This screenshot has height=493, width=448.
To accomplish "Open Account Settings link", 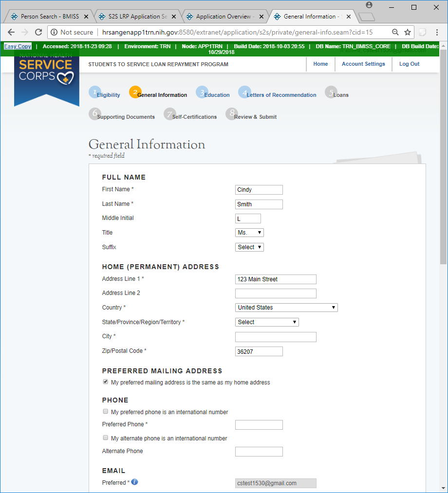I will point(363,64).
